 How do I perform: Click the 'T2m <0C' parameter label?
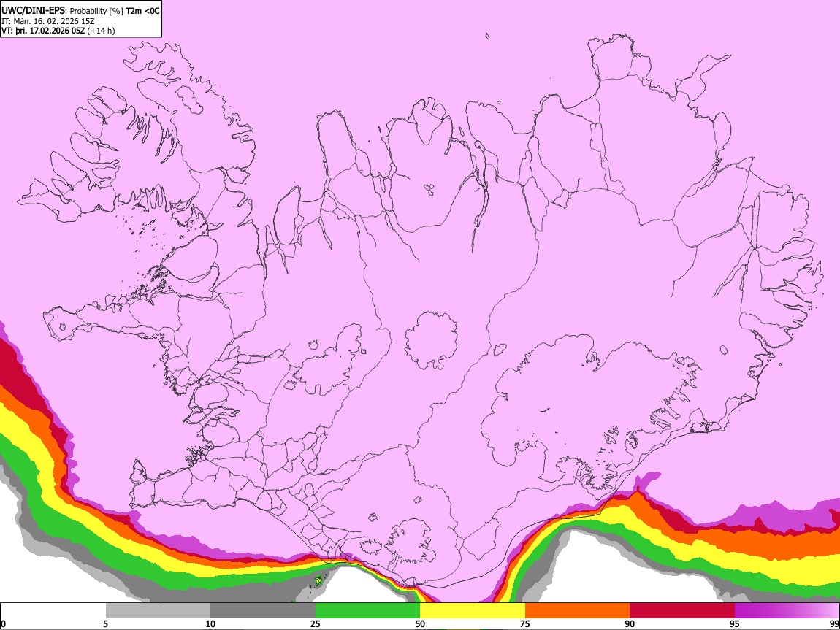click(142, 11)
